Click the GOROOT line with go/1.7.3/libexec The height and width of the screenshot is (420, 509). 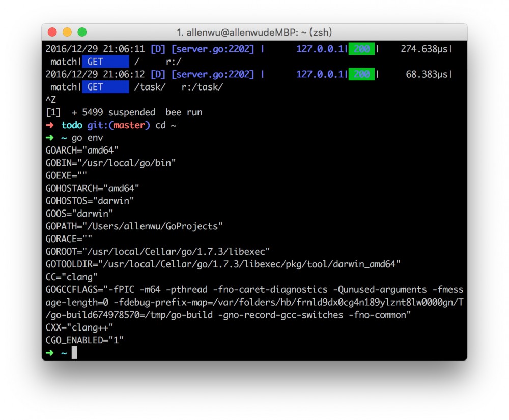pos(158,251)
